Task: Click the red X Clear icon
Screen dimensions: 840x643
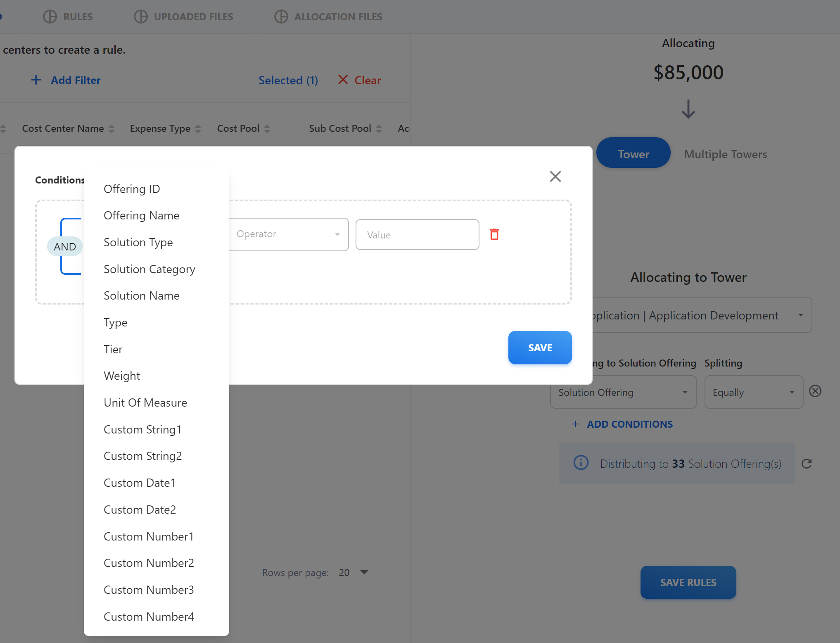Action: [343, 79]
